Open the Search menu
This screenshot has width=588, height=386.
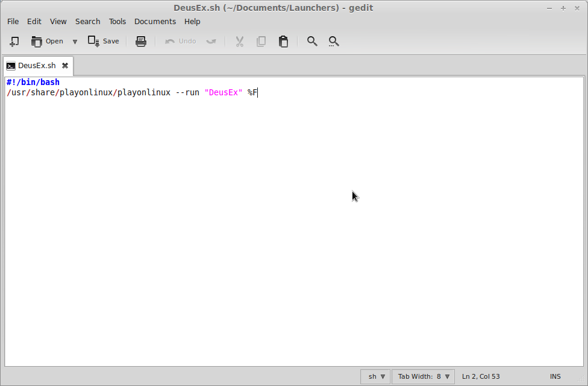(x=88, y=21)
